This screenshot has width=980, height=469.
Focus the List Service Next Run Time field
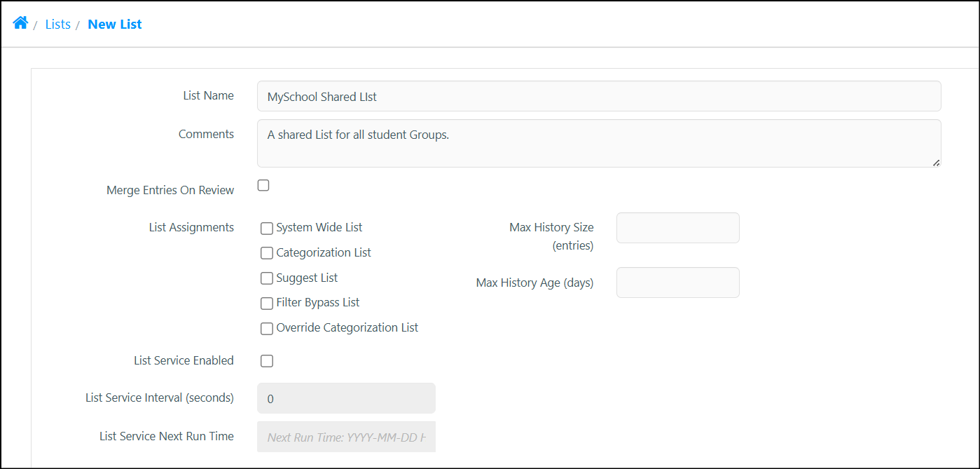346,437
